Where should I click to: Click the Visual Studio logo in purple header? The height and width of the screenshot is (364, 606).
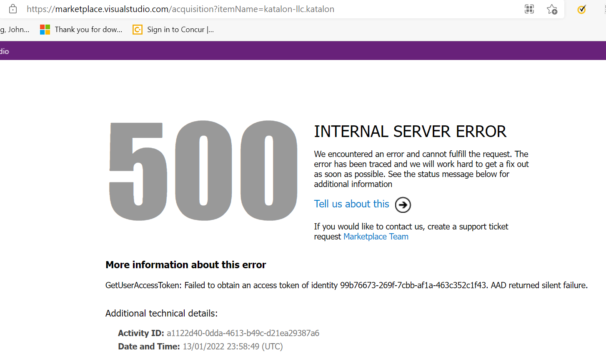click(x=4, y=50)
